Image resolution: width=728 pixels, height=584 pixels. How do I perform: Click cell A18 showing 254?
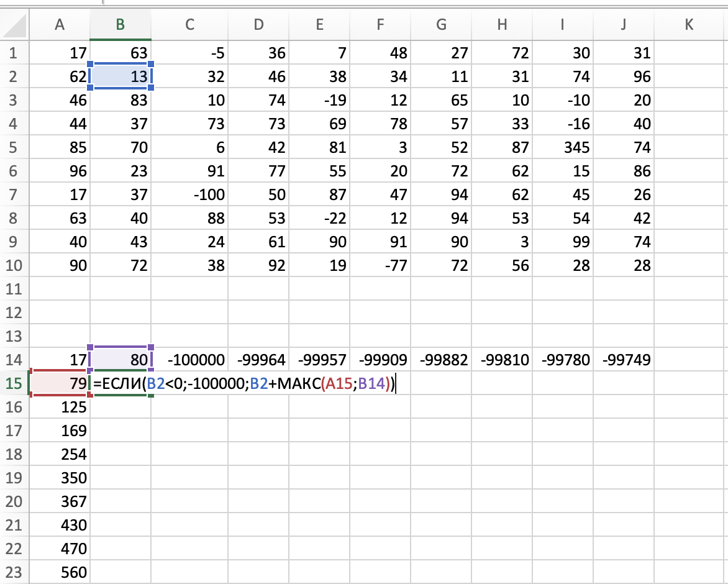coord(60,454)
